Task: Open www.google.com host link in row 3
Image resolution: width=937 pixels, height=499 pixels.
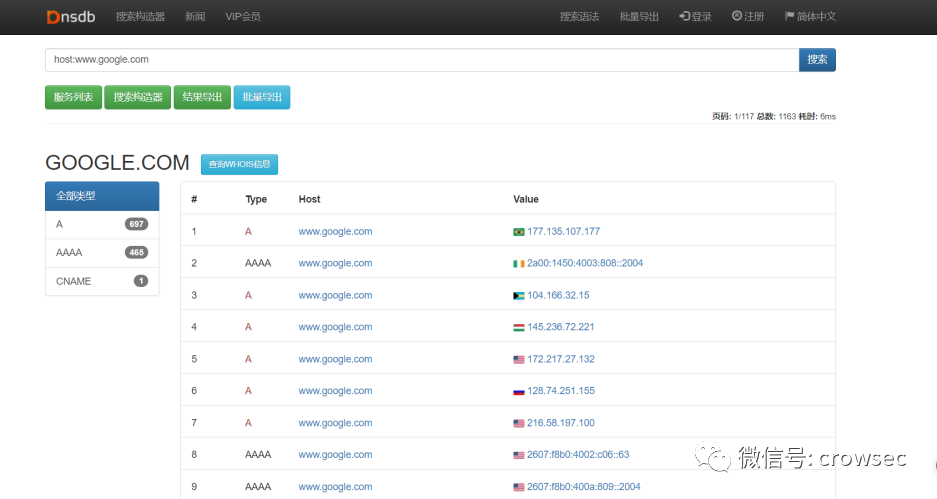Action: coord(335,295)
